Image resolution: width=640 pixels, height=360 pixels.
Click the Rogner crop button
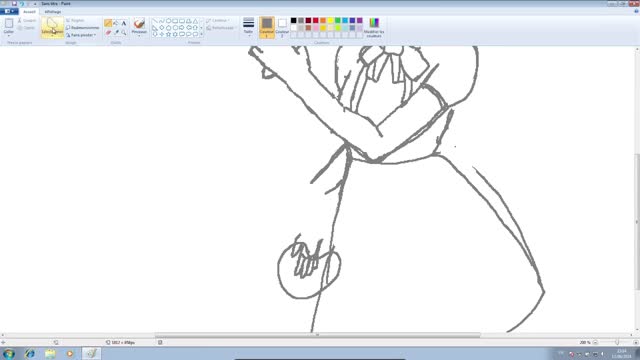coord(75,20)
